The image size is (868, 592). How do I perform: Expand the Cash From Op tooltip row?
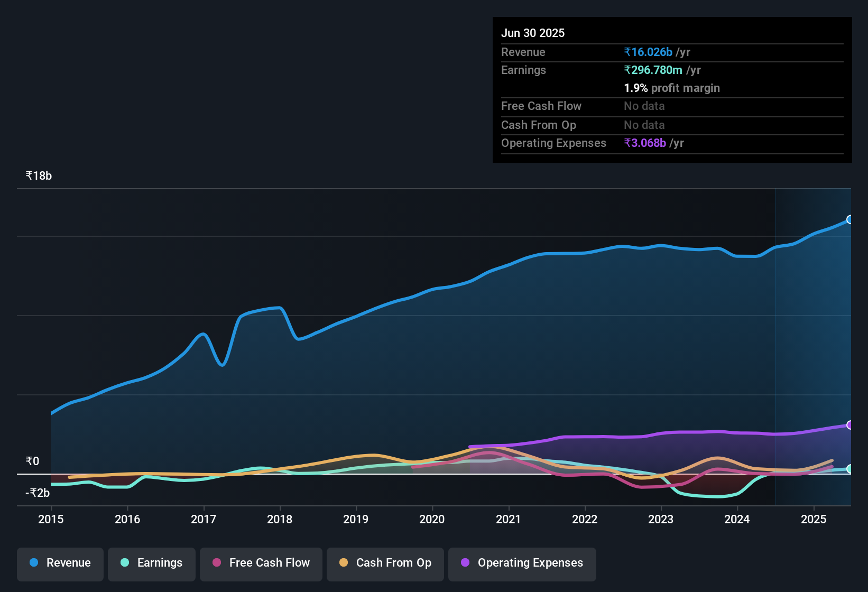(539, 125)
